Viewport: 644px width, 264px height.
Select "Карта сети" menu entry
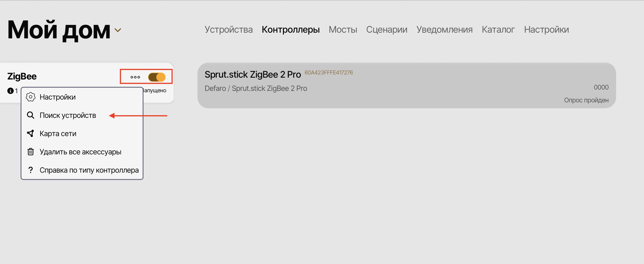[x=58, y=133]
